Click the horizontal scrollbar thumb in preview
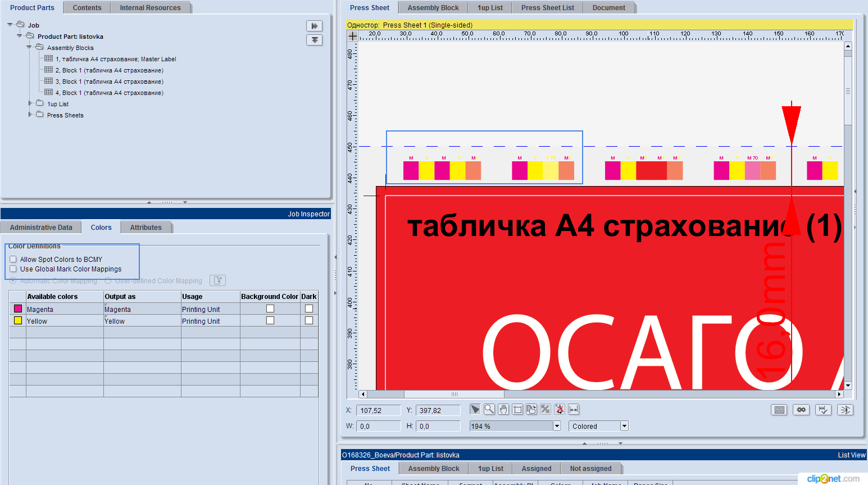868x485 pixels. [455, 394]
